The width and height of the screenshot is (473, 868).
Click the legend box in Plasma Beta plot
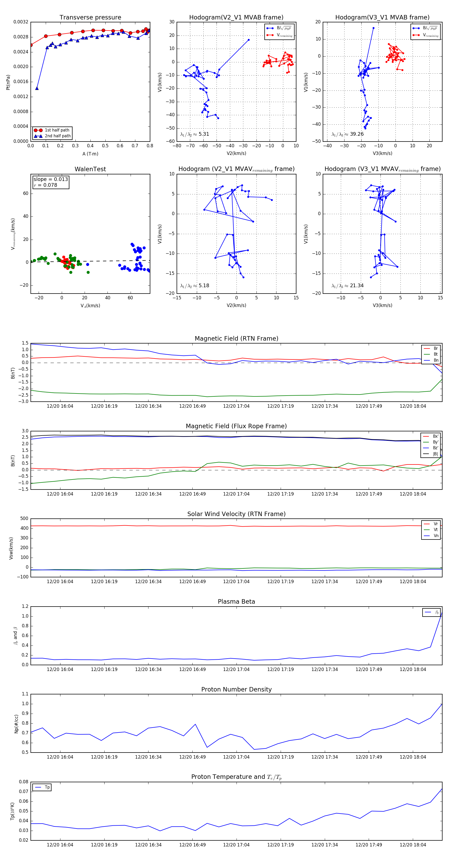tap(431, 612)
